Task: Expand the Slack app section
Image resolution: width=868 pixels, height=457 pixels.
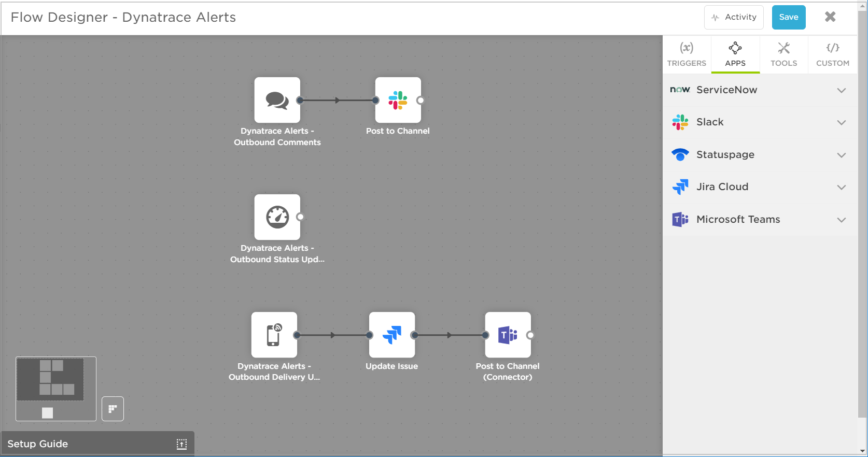Action: [842, 122]
